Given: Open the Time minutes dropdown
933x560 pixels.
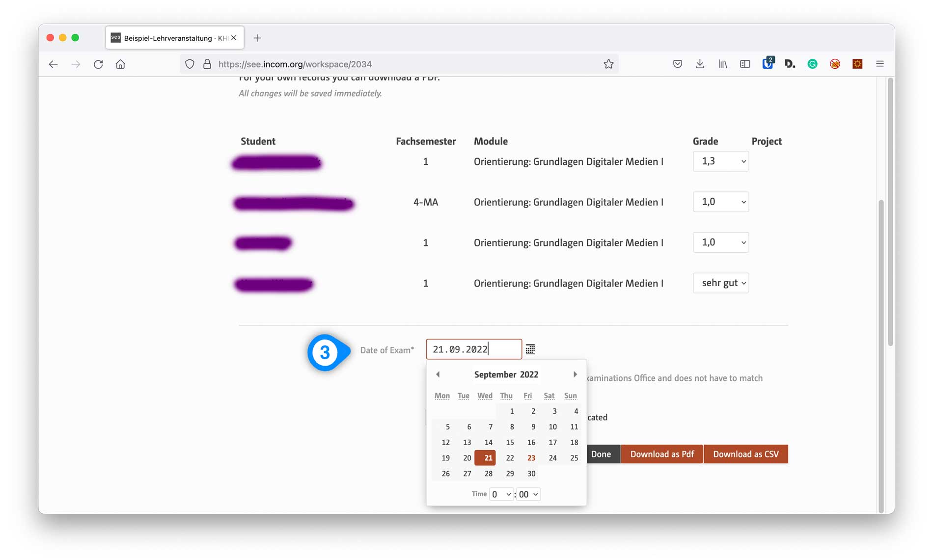Looking at the screenshot, I should [x=528, y=494].
